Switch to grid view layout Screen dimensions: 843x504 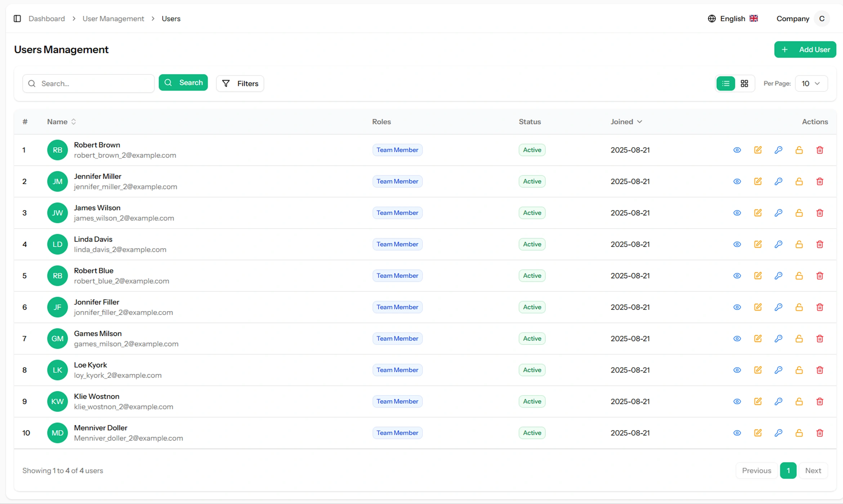[744, 84]
